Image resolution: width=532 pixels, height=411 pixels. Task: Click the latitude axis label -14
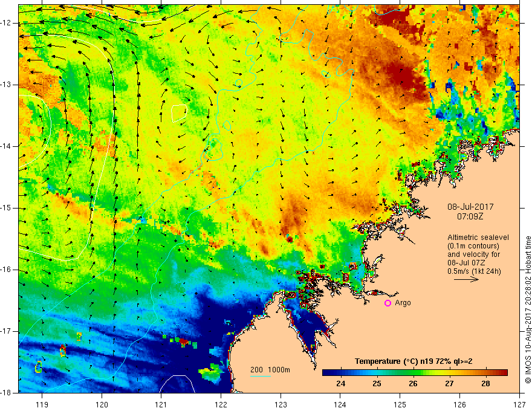7,146
